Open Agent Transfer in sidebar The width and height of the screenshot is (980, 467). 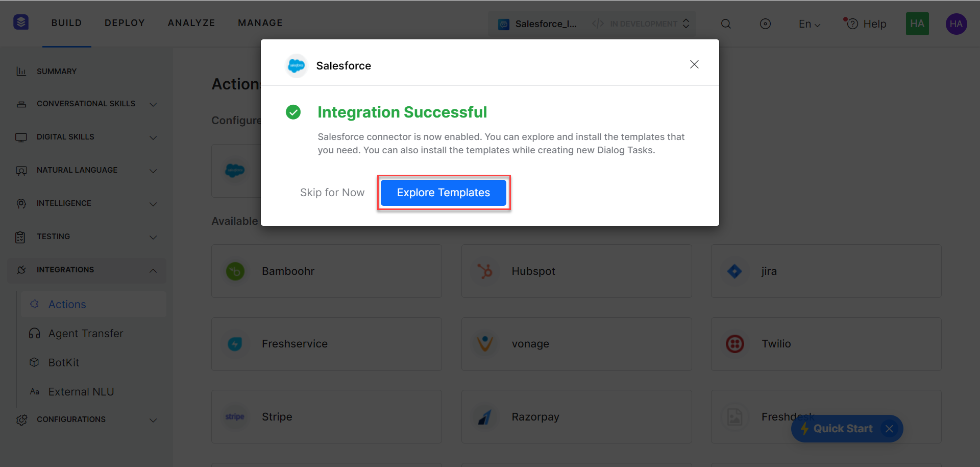point(86,334)
